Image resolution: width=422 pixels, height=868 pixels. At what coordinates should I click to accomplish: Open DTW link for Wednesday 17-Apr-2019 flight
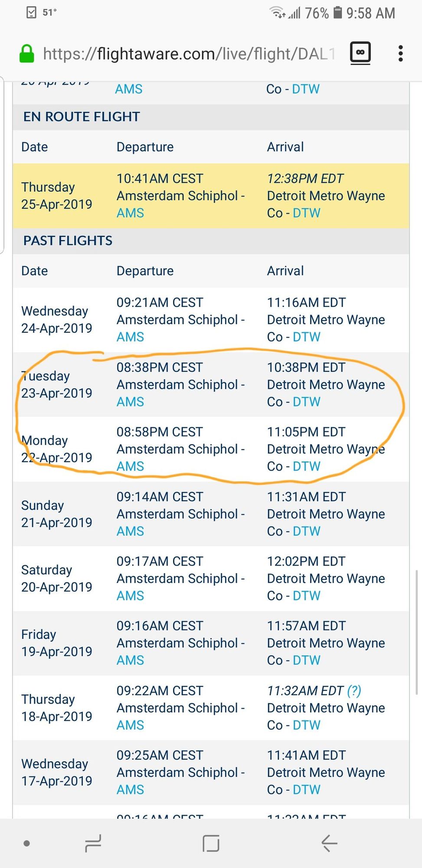(x=307, y=789)
